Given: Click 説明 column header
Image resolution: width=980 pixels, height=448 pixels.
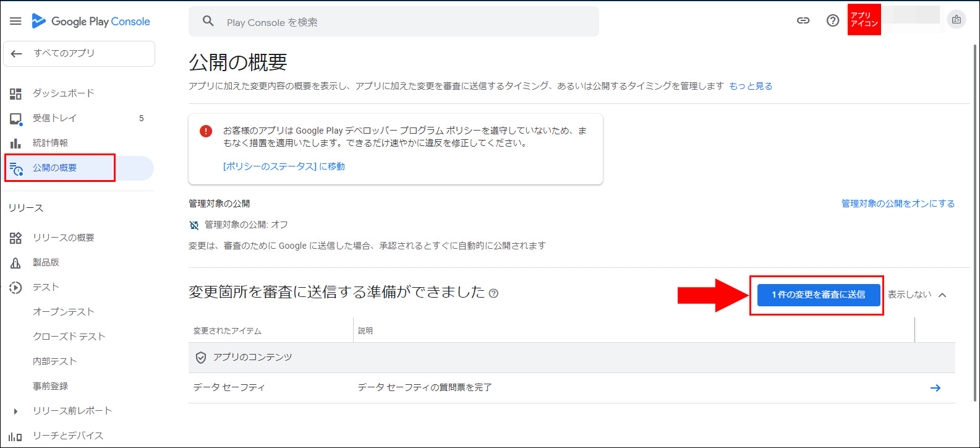Looking at the screenshot, I should tap(365, 331).
